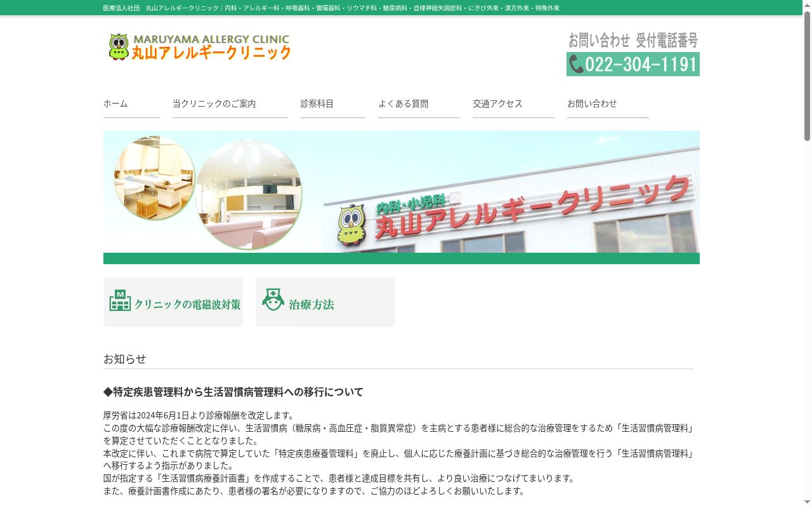812x508 pixels.
Task: Call phone number 022-304-1191
Action: (x=633, y=64)
